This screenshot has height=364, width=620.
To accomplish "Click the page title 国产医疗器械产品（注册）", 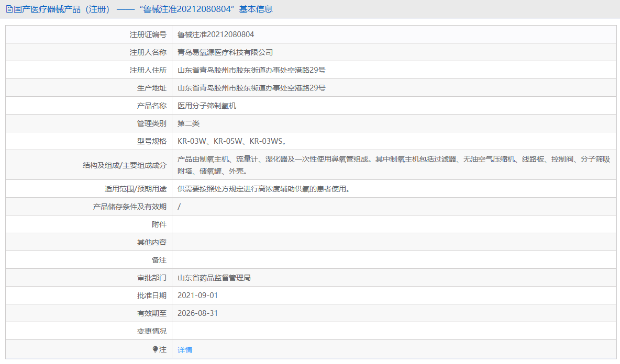I will (x=62, y=9).
